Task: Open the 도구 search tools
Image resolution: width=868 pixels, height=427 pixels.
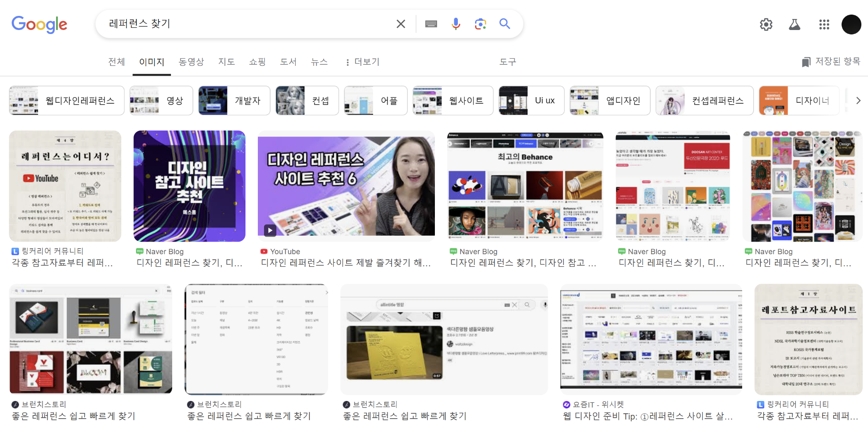Action: [508, 62]
